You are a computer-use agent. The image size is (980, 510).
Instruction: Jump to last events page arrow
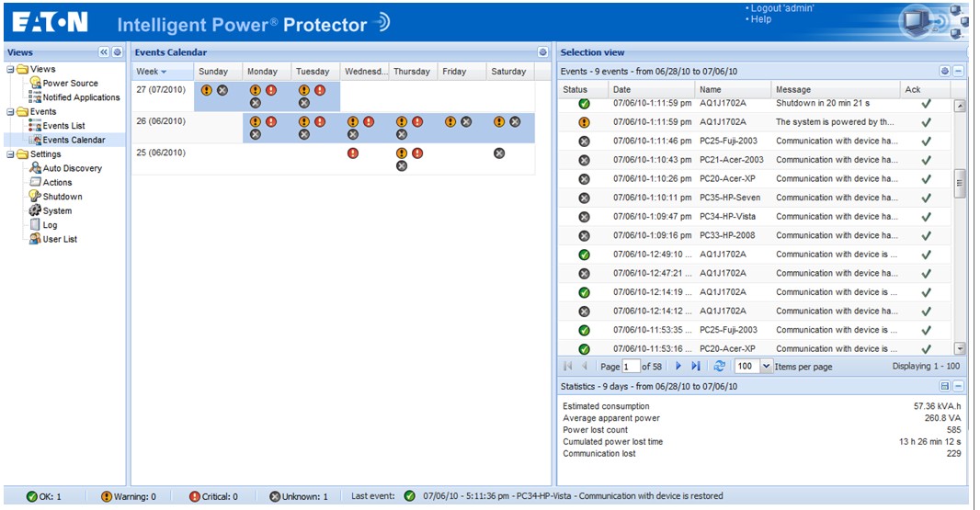pos(696,367)
